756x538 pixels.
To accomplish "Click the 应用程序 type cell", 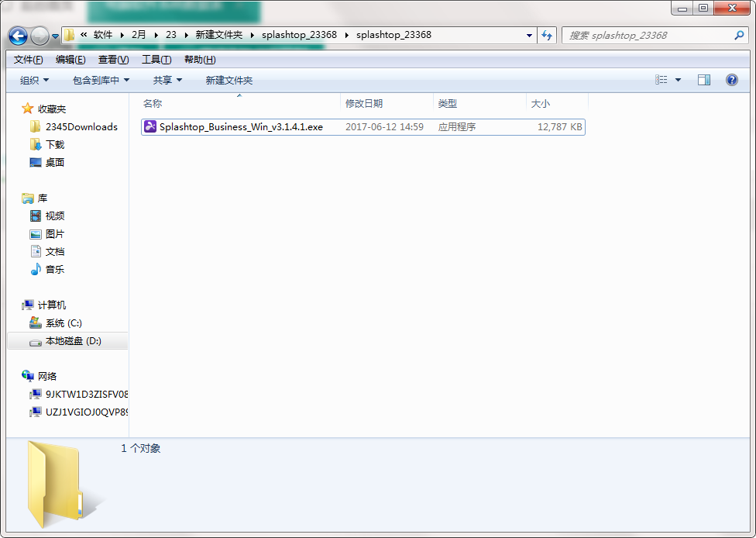I will pos(456,127).
